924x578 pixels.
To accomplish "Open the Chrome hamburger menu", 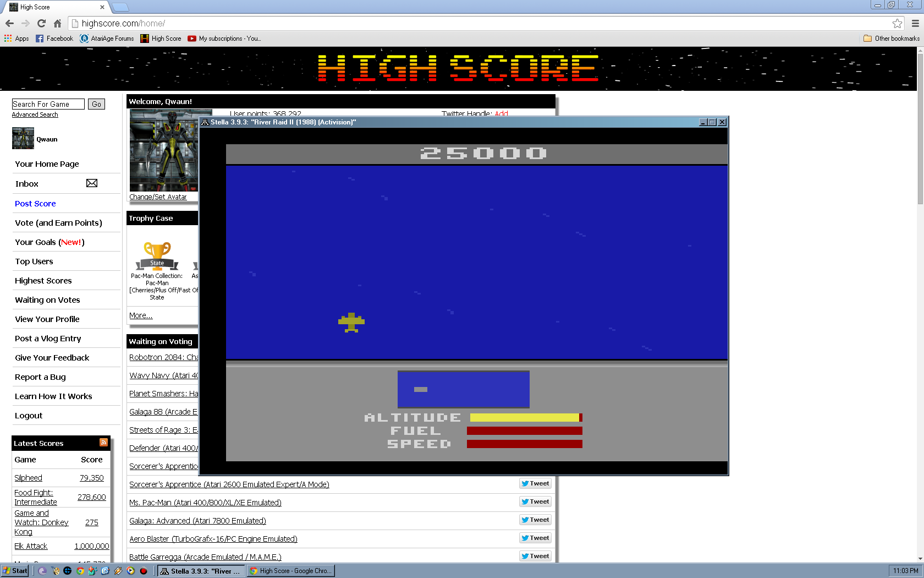I will [915, 23].
